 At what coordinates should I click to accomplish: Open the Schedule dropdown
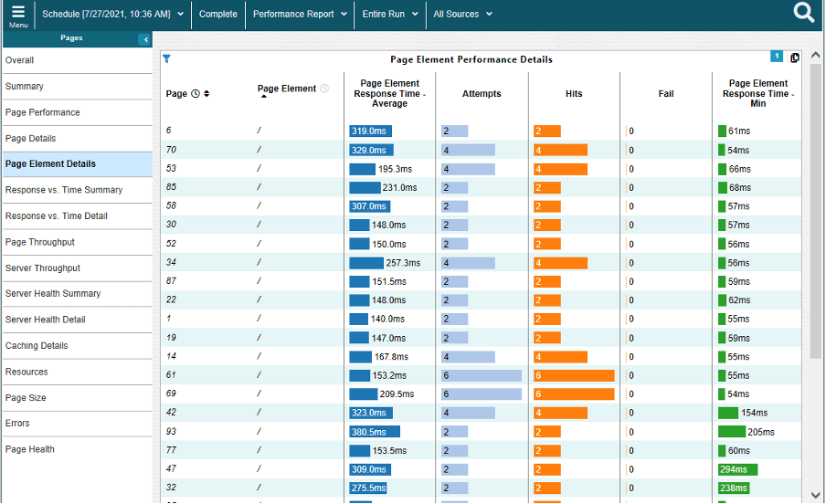pos(112,15)
